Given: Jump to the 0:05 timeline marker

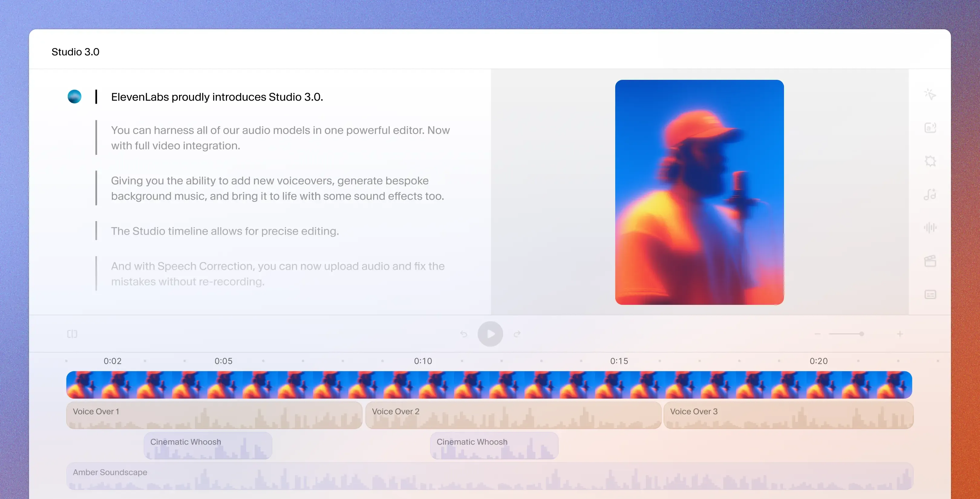Looking at the screenshot, I should (x=223, y=361).
